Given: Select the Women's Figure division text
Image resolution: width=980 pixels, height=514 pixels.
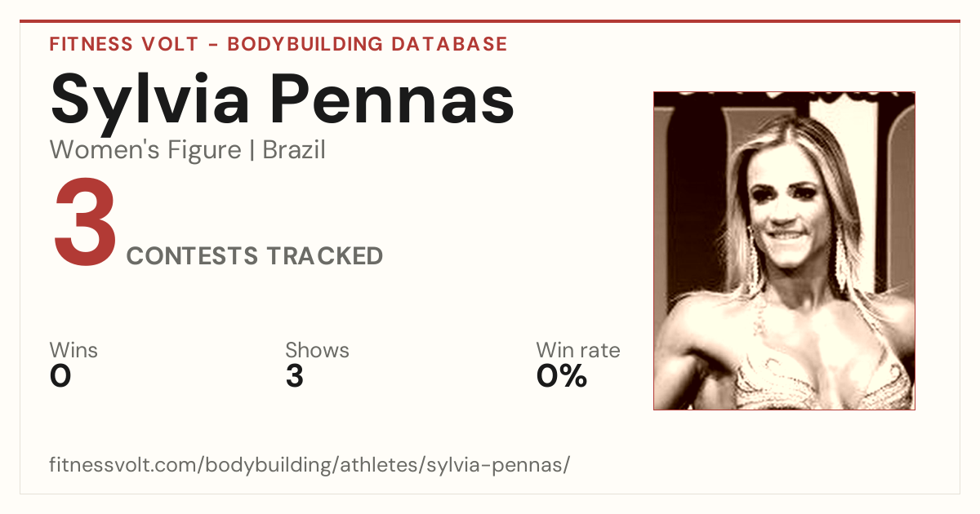Looking at the screenshot, I should click(x=145, y=150).
